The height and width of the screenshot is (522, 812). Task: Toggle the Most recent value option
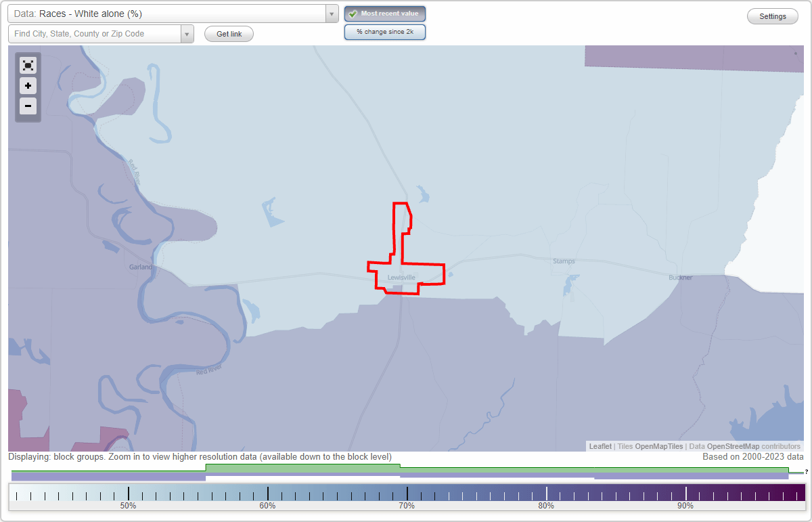(x=384, y=13)
